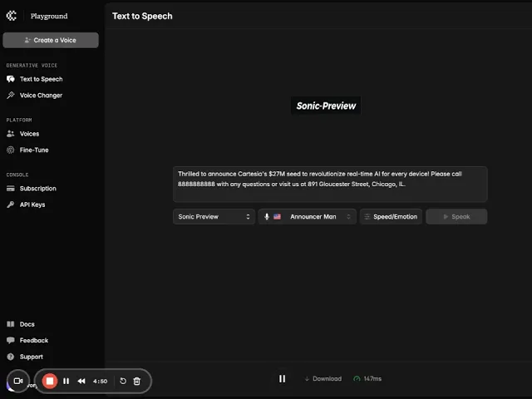
Task: Open the Sonic Preview model dropdown
Action: tap(214, 216)
